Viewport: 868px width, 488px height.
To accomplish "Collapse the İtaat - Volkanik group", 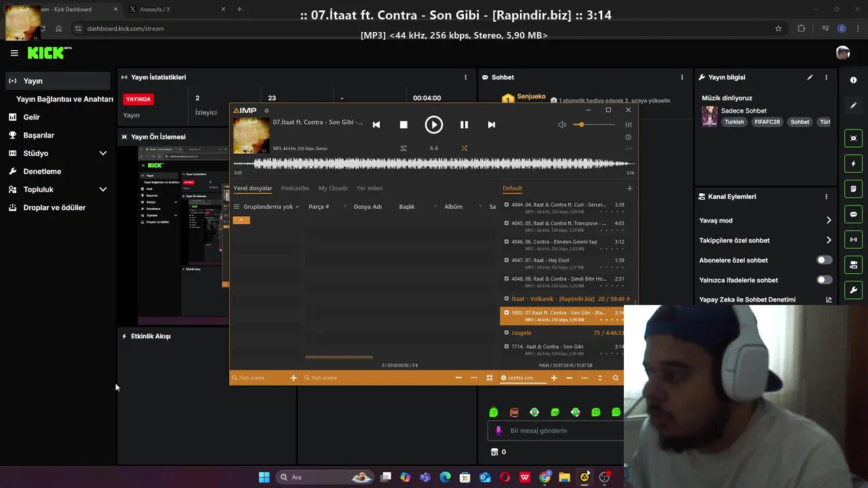I will pyautogui.click(x=628, y=299).
